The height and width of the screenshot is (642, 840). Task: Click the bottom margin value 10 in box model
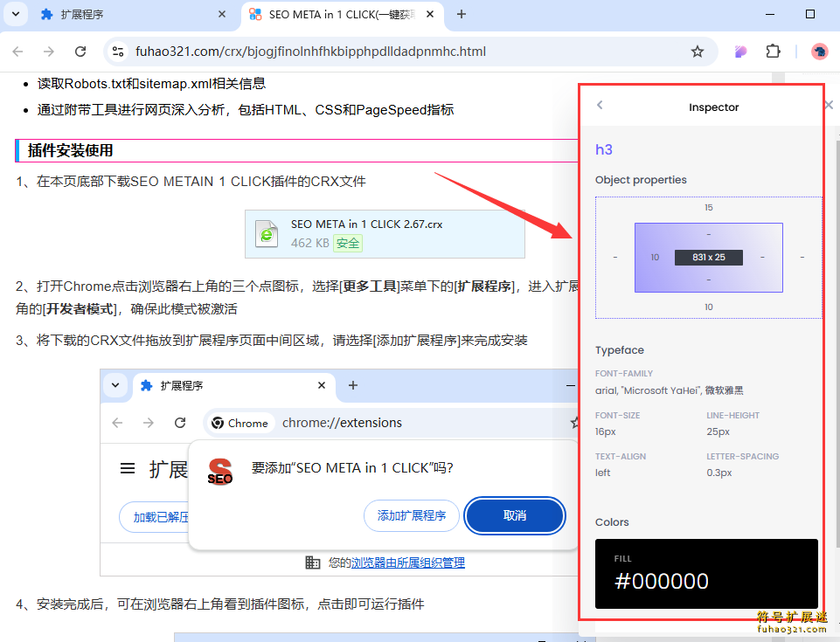tap(709, 307)
